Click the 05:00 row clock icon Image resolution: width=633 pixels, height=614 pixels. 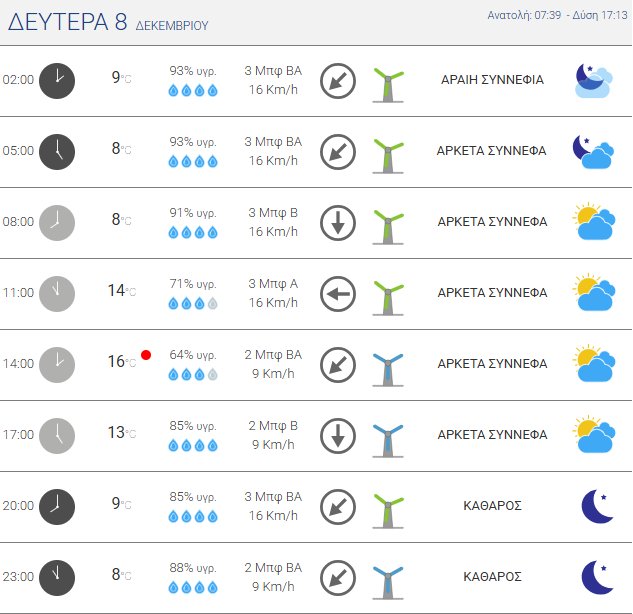coord(57,151)
